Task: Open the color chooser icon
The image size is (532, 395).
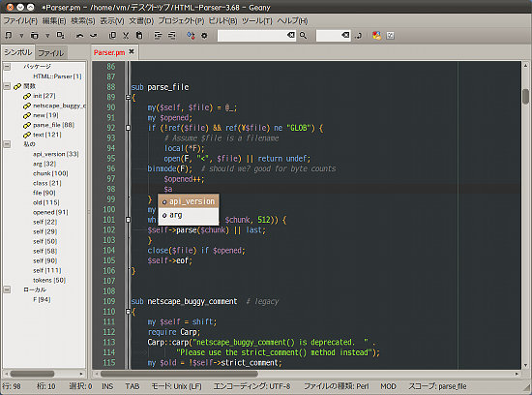Action: [376, 35]
